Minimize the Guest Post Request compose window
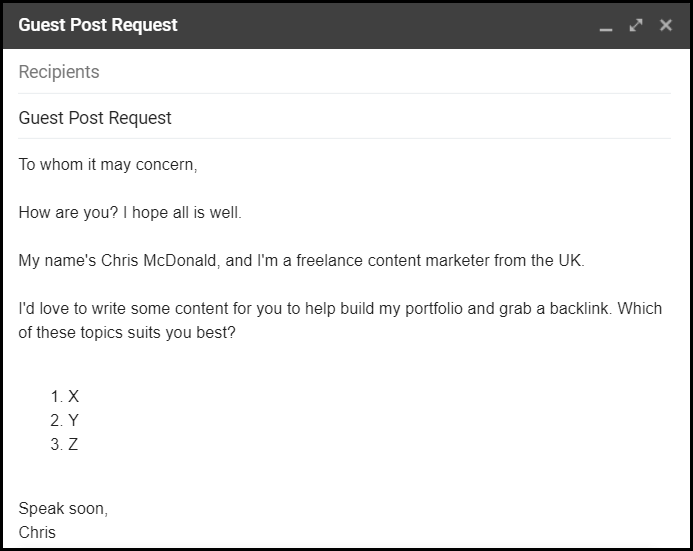Screen dimensions: 693x551 click(605, 26)
